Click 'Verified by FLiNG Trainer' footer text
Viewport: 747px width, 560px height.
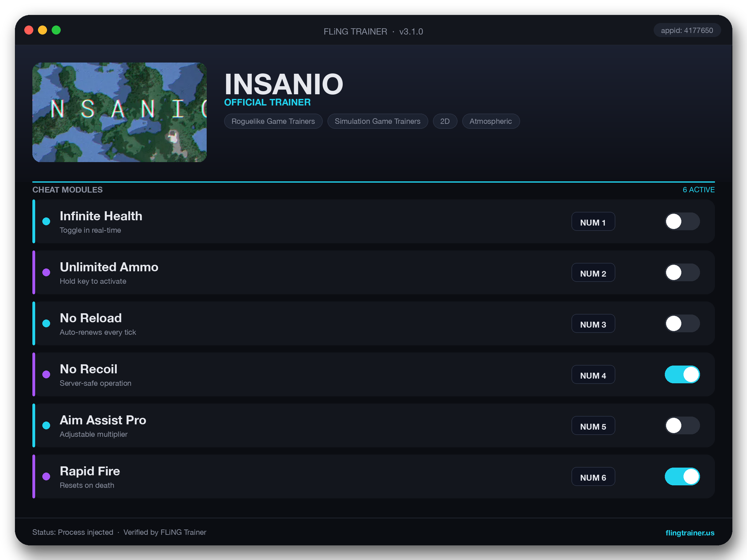[x=165, y=532]
